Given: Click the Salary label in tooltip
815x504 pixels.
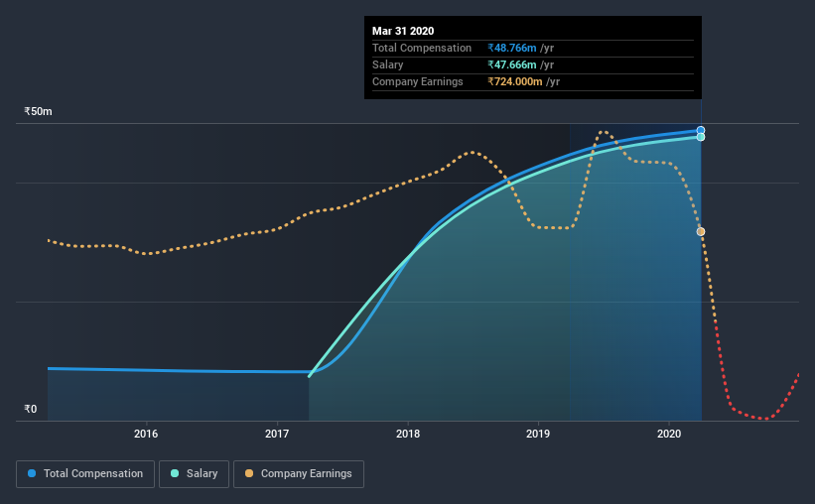Looking at the screenshot, I should (388, 64).
